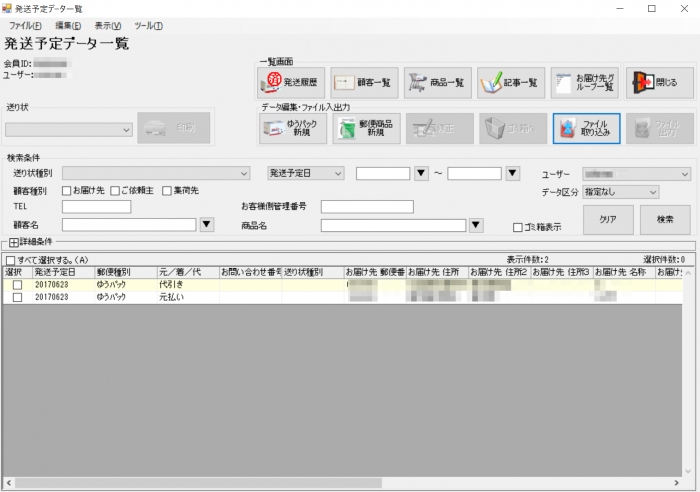
Task: Tick the ご依頼主 checkbox
Action: click(115, 191)
